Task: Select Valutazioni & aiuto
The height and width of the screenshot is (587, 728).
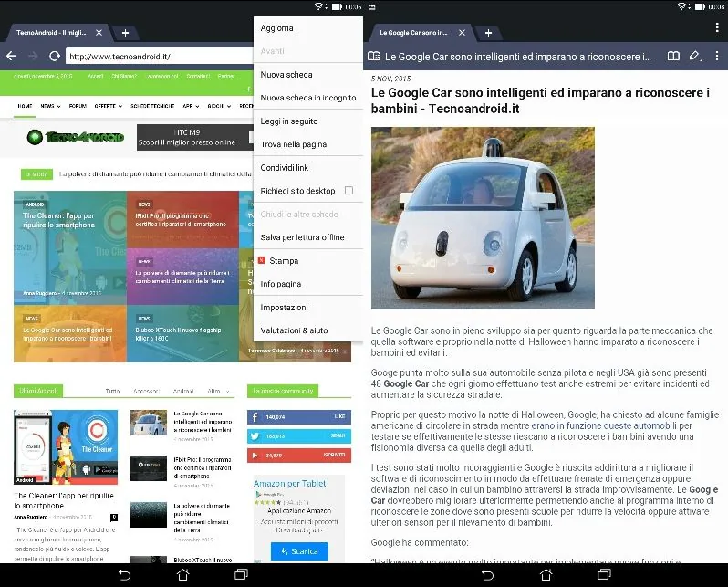Action: coord(308,330)
